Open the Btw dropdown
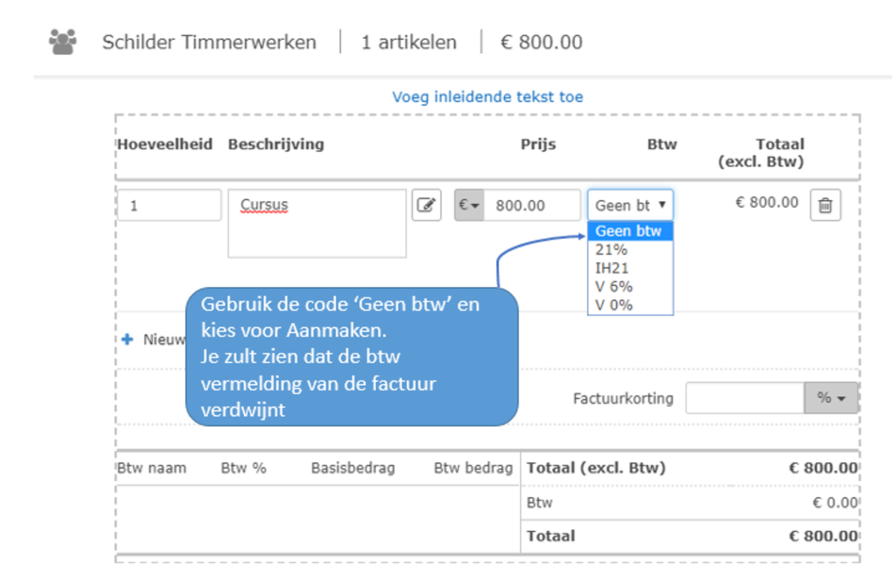The image size is (892, 588). pos(630,205)
